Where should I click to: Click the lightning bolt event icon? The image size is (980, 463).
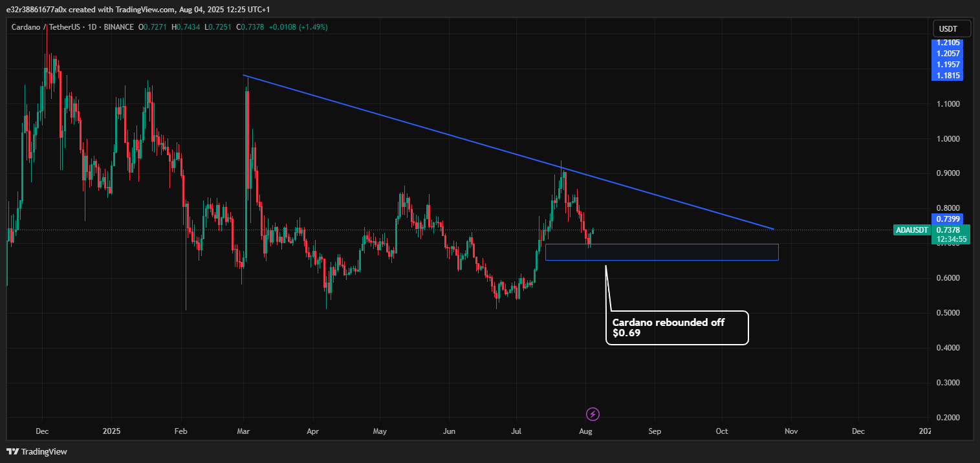point(593,414)
